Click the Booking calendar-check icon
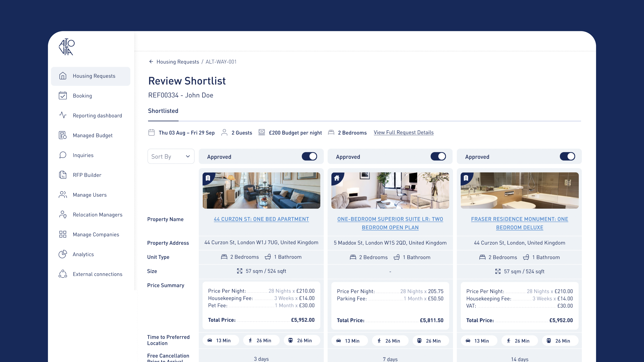 tap(63, 95)
